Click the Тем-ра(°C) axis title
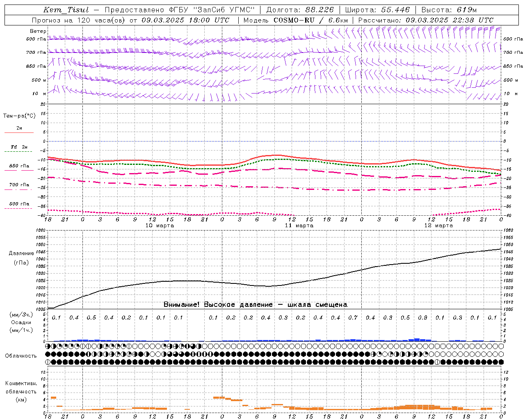 (19, 116)
